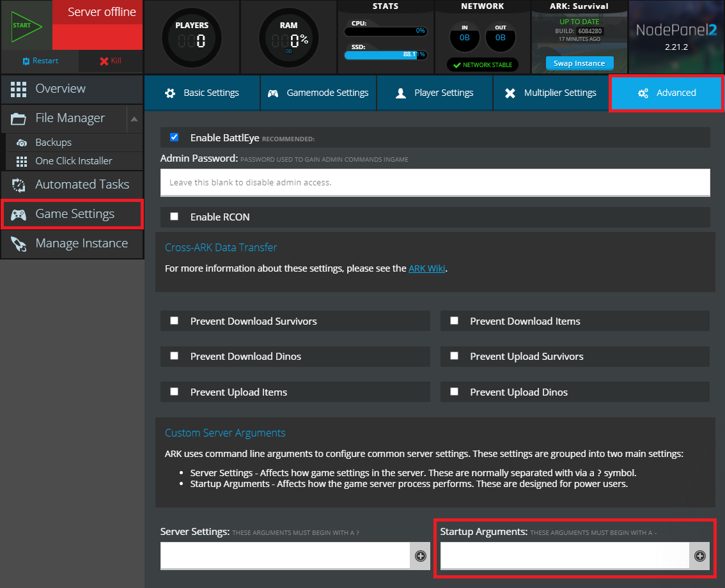The height and width of the screenshot is (588, 725).
Task: Click the version number 2.21.2
Action: tap(676, 47)
